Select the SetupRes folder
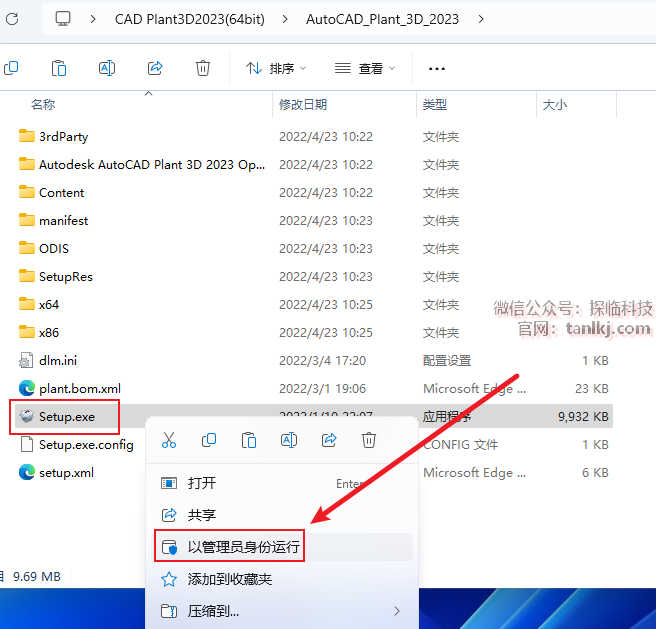This screenshot has height=629, width=656. pyautogui.click(x=66, y=277)
